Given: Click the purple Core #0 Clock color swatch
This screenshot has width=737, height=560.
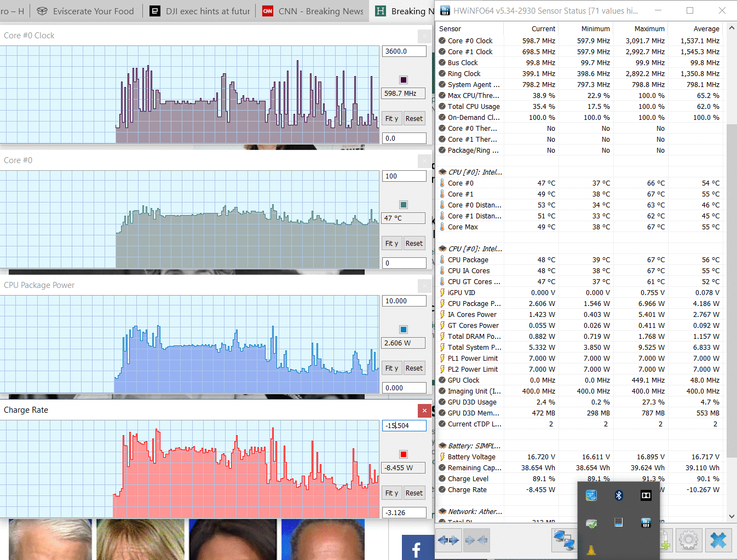Looking at the screenshot, I should point(404,80).
